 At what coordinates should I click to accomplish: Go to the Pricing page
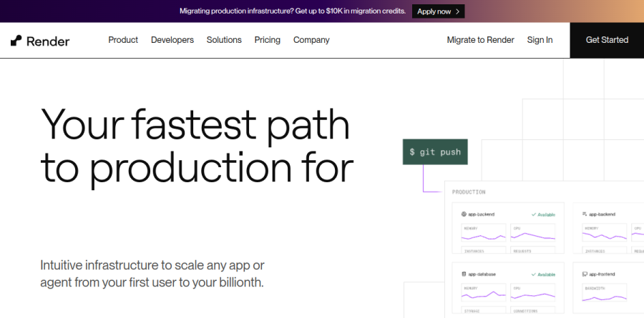click(x=268, y=40)
